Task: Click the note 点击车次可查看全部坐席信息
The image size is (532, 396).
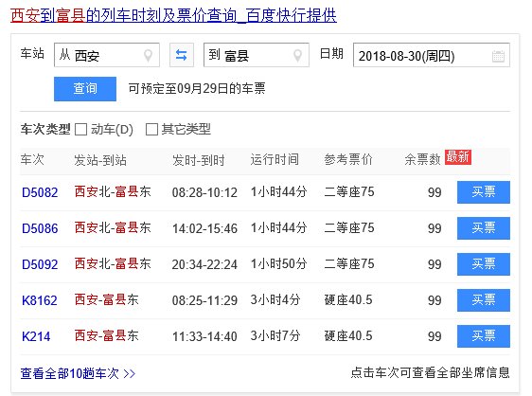Action: coord(430,372)
